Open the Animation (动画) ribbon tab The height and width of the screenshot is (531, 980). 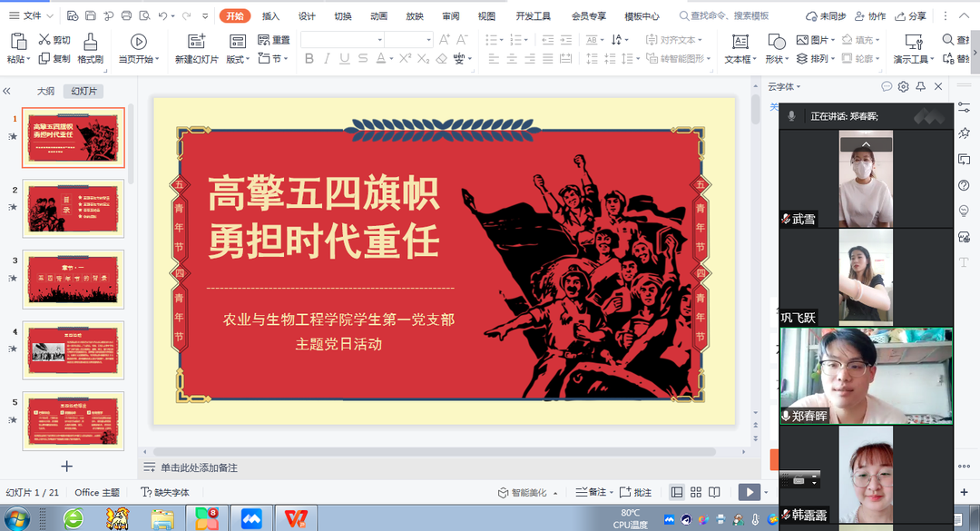coord(378,16)
